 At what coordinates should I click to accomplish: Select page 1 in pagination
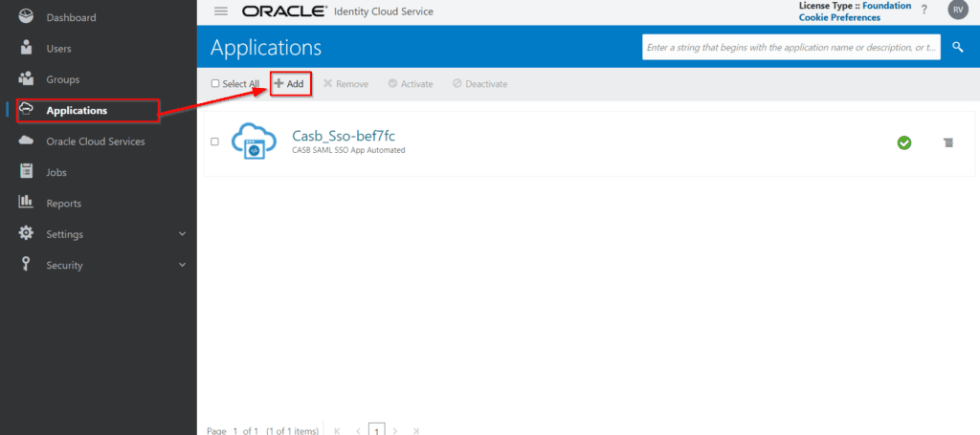pos(376,431)
